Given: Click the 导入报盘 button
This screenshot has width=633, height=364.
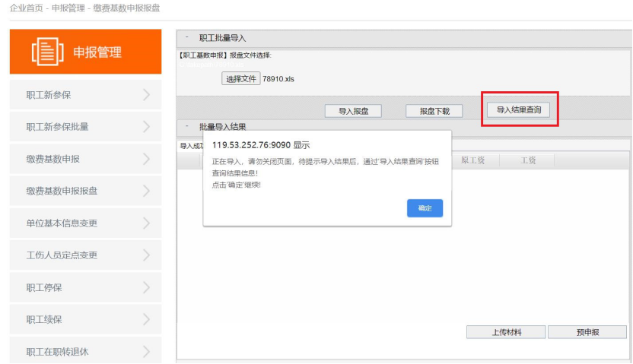Looking at the screenshot, I should point(353,111).
